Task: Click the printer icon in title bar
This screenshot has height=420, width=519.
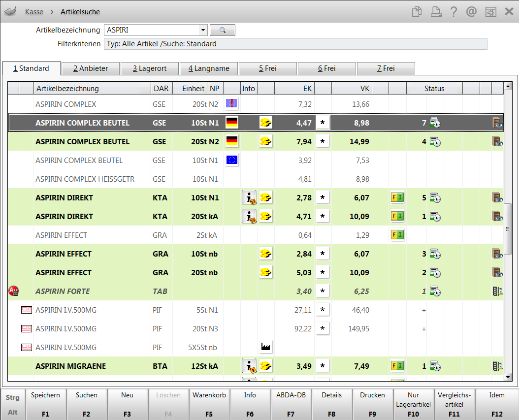Action: point(436,12)
